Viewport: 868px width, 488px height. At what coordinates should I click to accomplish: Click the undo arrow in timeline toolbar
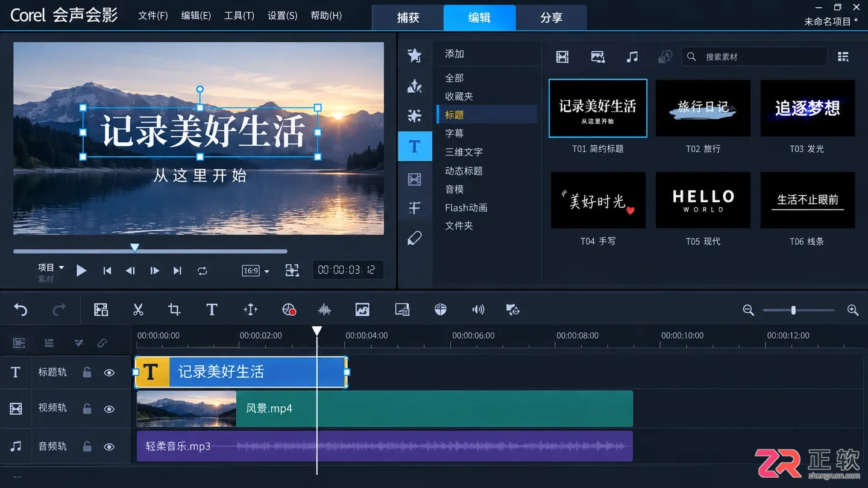coord(21,310)
